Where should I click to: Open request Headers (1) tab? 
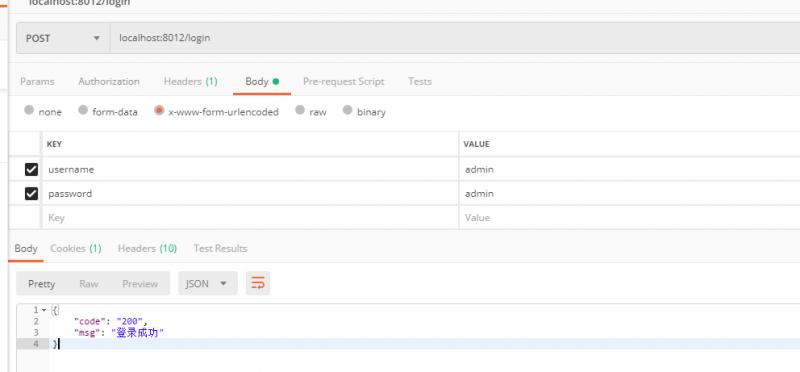(190, 82)
